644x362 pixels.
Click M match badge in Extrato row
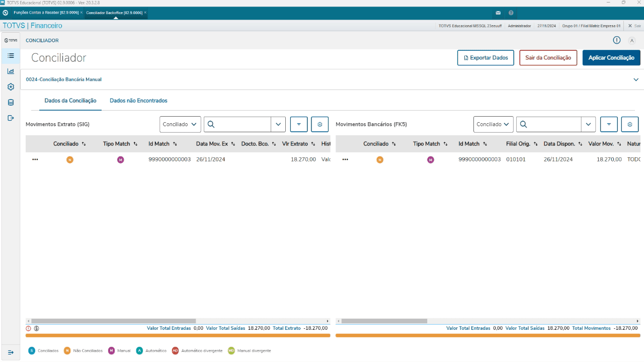coord(120,160)
